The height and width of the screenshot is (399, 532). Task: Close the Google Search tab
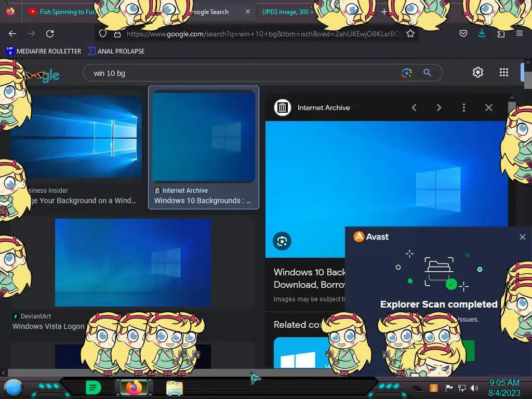248,11
